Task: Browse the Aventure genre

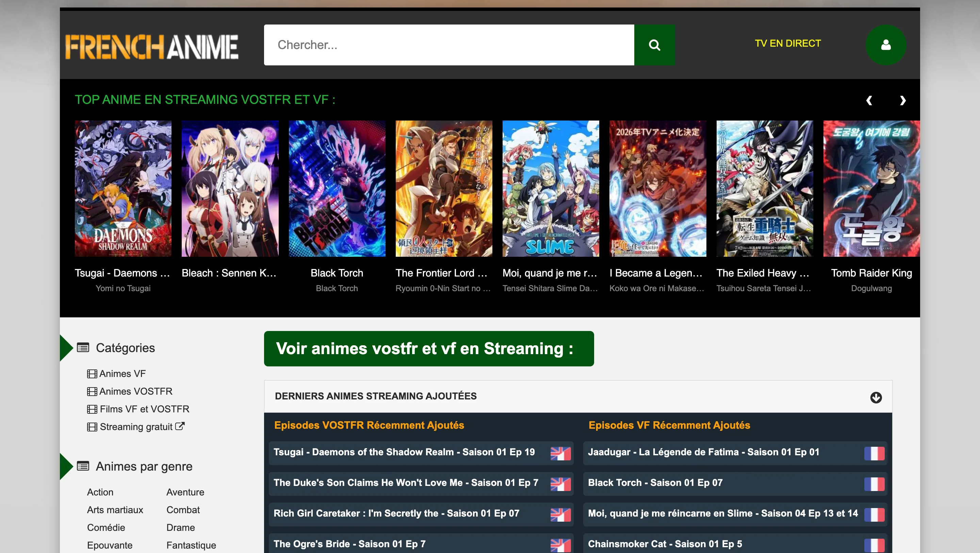Action: pyautogui.click(x=185, y=492)
